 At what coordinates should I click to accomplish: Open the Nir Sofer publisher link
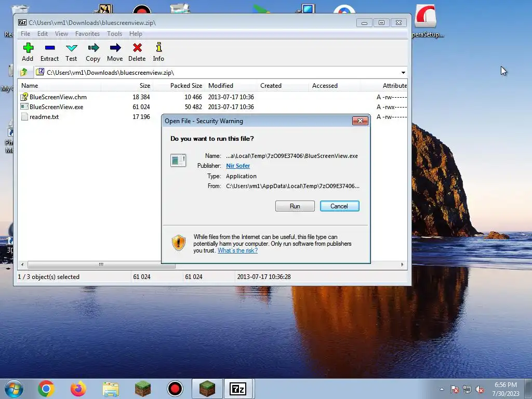click(x=238, y=166)
